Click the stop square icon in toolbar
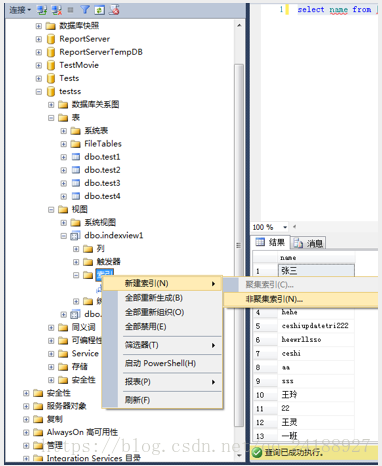The height and width of the screenshot is (466, 382). 70,10
